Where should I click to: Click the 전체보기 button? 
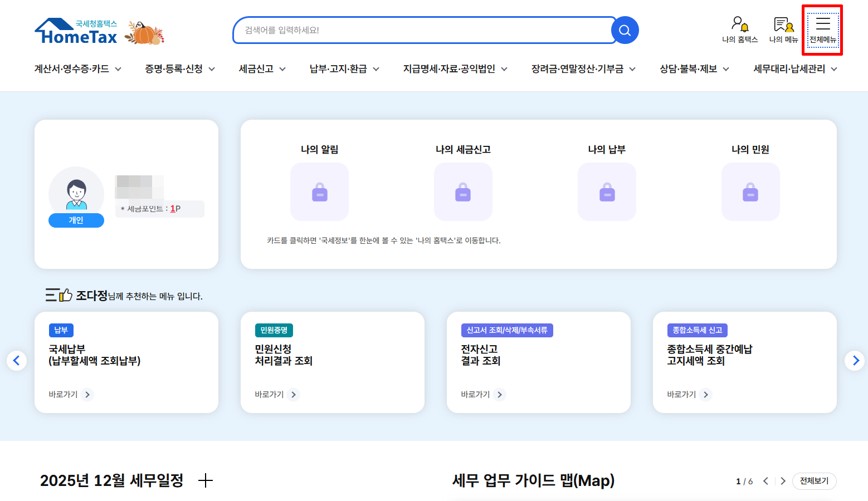coord(814,481)
